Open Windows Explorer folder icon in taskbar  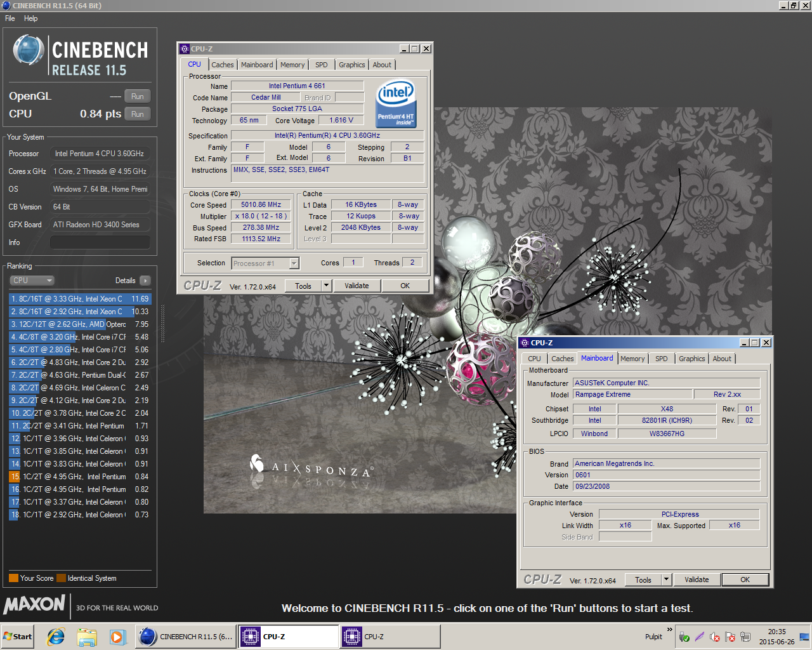point(87,637)
